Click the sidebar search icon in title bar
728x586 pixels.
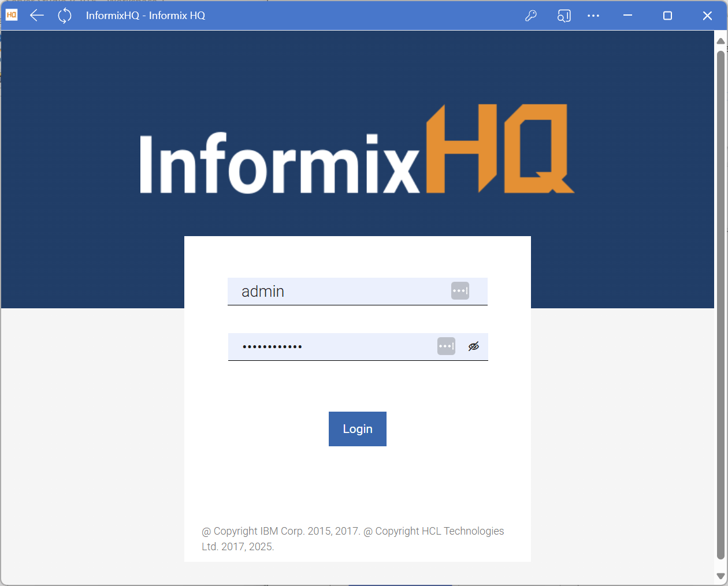pos(564,16)
